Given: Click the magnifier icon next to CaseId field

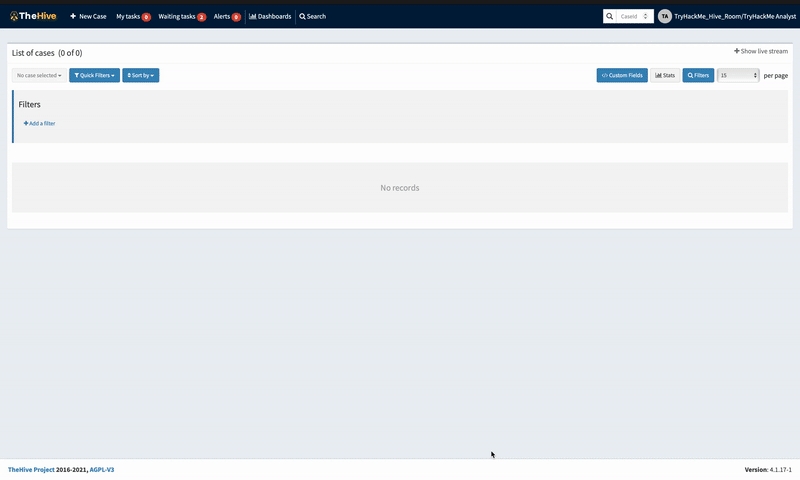Looking at the screenshot, I should pyautogui.click(x=610, y=16).
